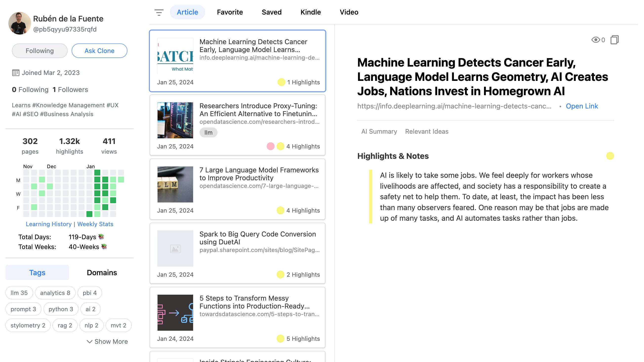The image size is (644, 362).
Task: Open the AI Summary section
Action: point(379,131)
